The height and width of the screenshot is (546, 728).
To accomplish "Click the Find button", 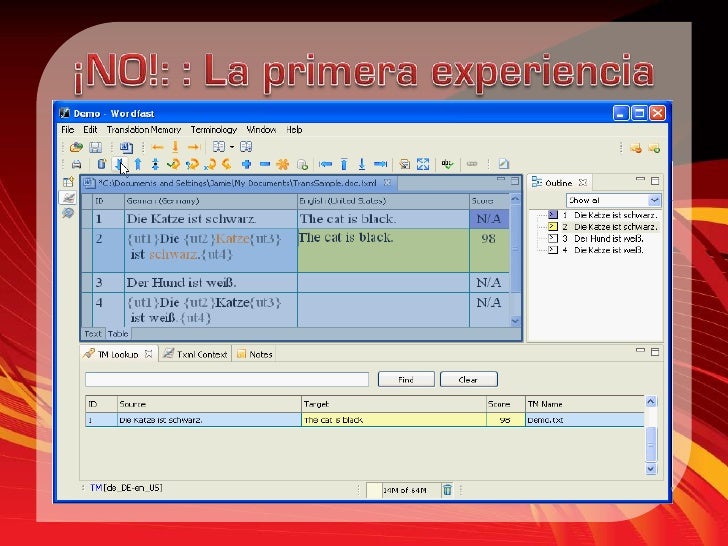I will [406, 379].
